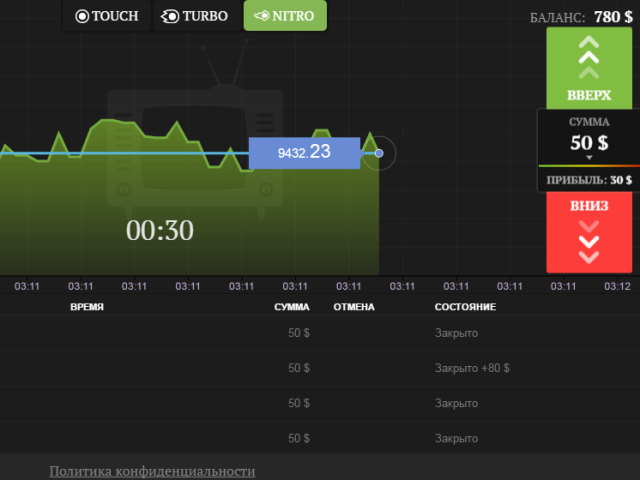The image size is (640, 480).
Task: Click the 50 $ amount in first row
Action: (x=299, y=333)
